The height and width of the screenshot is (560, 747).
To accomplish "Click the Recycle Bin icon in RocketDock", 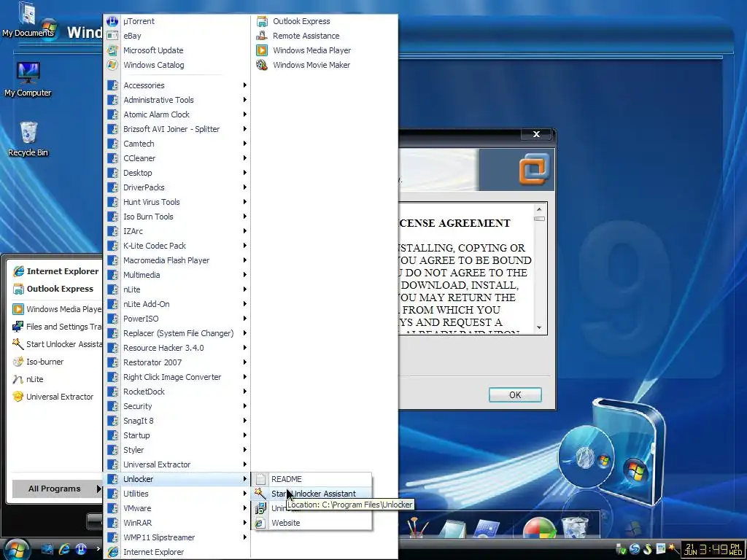I will (575, 528).
